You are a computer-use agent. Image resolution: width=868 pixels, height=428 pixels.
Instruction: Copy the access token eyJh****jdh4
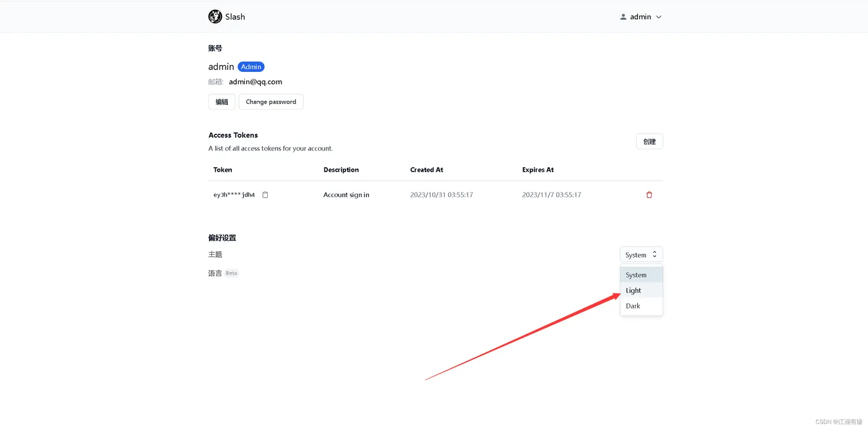tap(265, 194)
